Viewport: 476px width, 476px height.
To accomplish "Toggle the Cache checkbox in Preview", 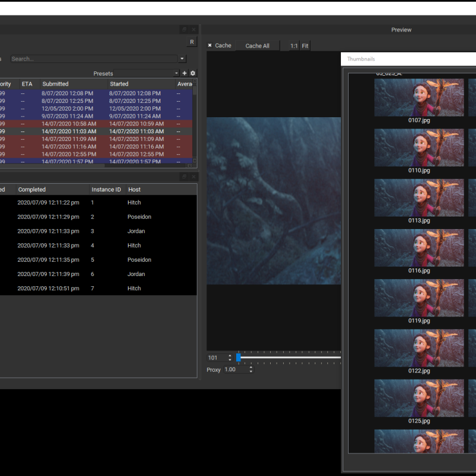I will [210, 45].
